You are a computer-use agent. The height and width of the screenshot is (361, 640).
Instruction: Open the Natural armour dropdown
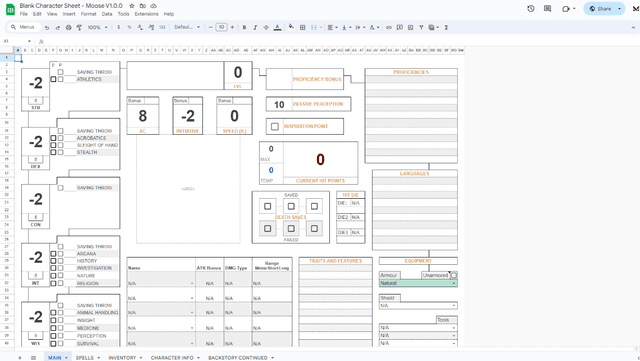coord(453,283)
